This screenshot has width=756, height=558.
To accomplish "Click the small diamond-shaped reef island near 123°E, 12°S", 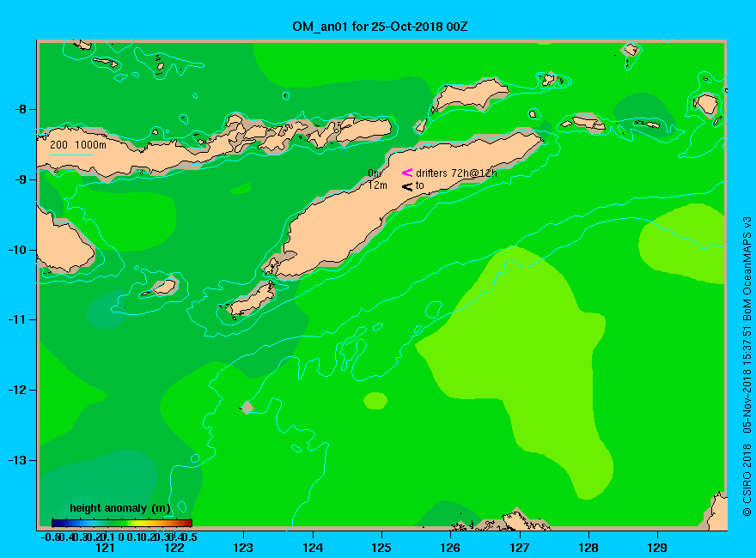I will click(247, 407).
